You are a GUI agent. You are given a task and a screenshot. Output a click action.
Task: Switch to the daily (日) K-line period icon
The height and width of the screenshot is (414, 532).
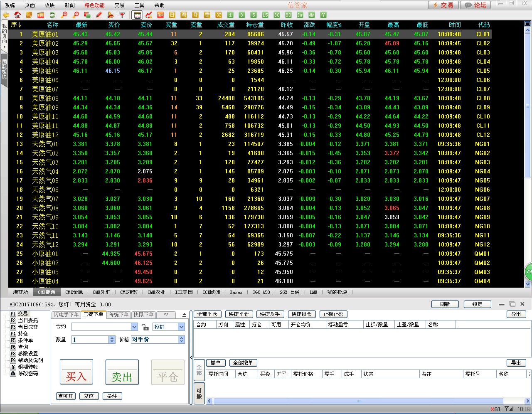172,15
